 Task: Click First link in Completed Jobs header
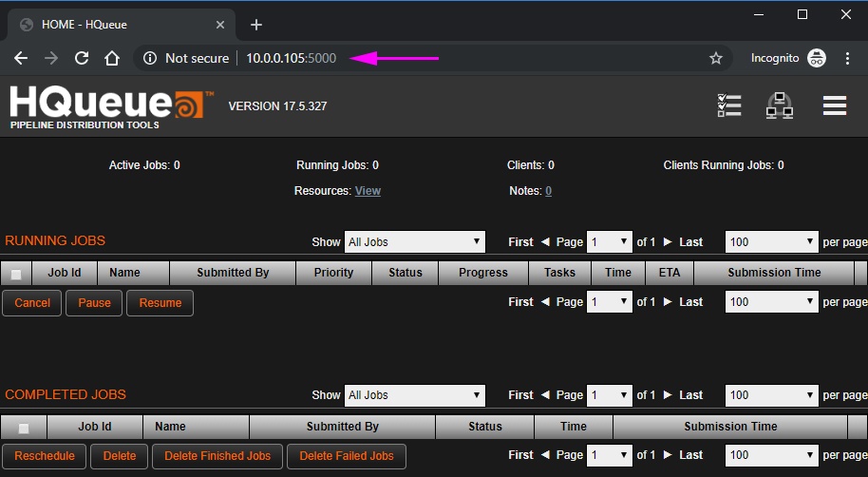(521, 394)
